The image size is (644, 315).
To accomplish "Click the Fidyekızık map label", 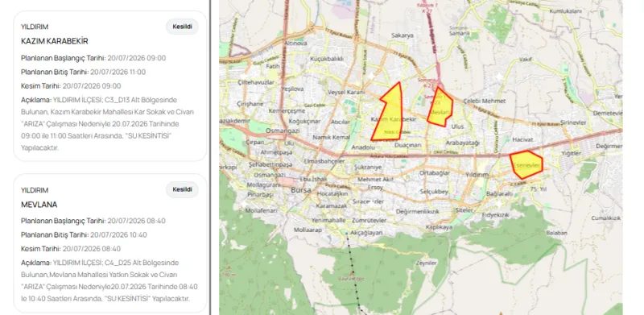I will (496, 214).
